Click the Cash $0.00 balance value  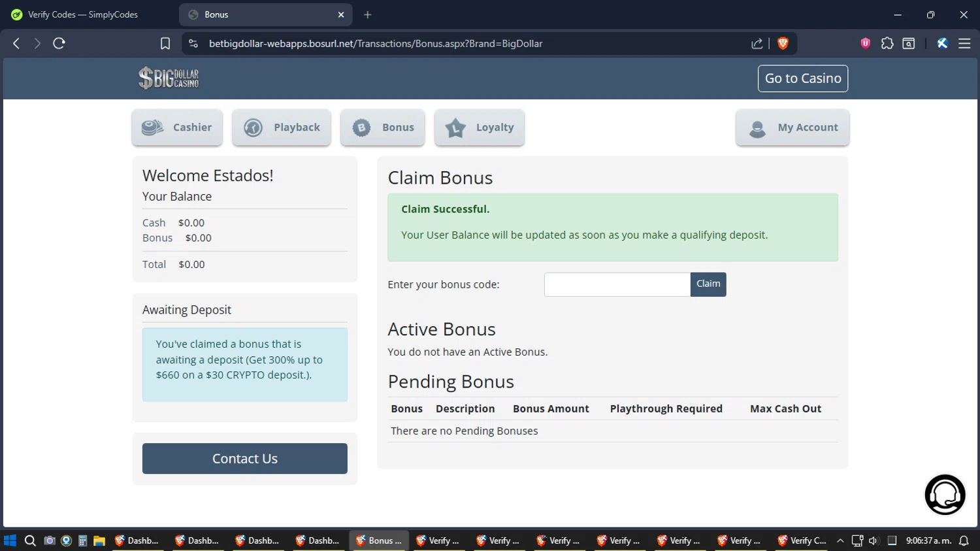tap(191, 223)
